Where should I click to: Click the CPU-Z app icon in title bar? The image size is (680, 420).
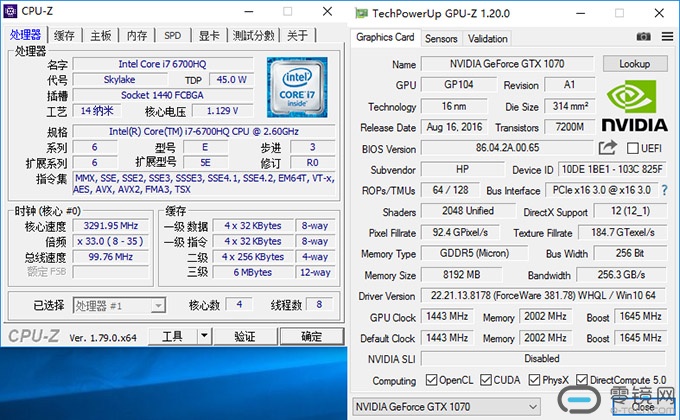[x=10, y=11]
